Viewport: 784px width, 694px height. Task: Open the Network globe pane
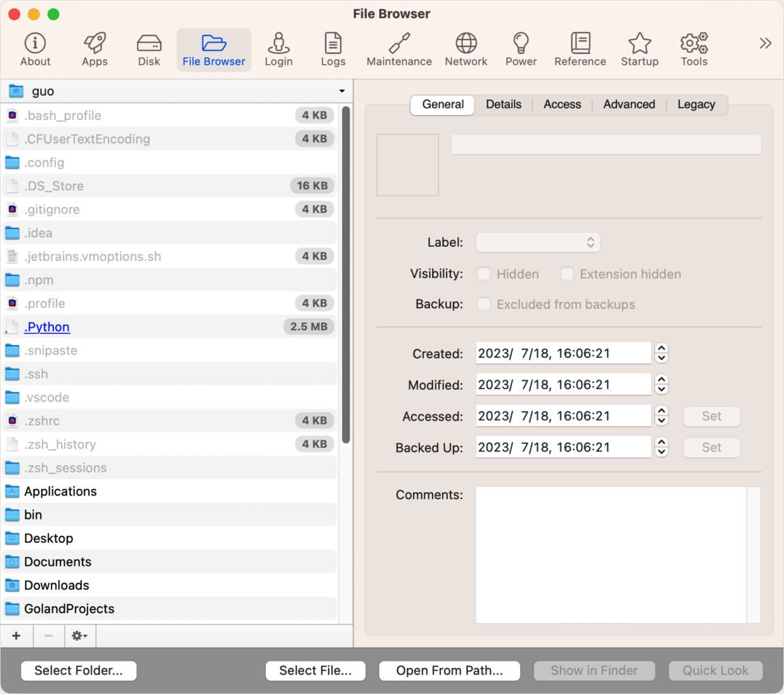(466, 50)
